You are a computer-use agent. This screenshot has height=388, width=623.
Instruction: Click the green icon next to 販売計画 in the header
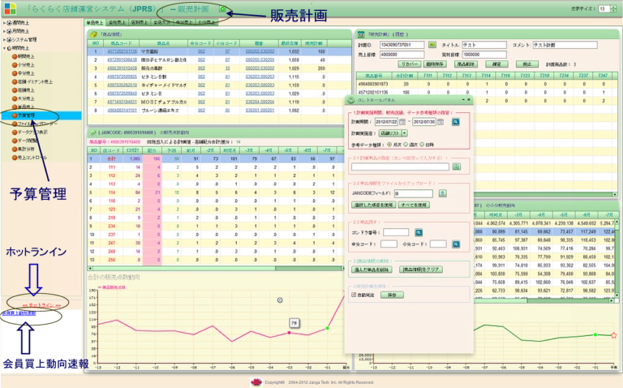coord(223,9)
